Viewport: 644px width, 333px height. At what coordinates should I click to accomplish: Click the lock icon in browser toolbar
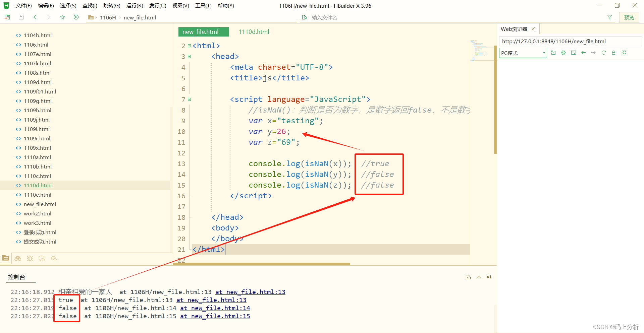pyautogui.click(x=614, y=53)
